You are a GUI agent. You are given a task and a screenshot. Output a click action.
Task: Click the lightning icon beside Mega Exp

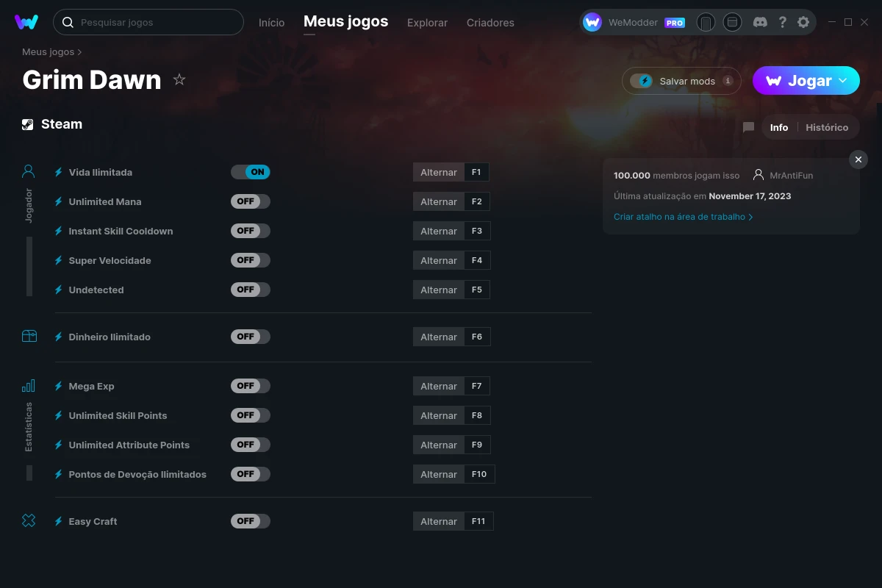point(59,386)
